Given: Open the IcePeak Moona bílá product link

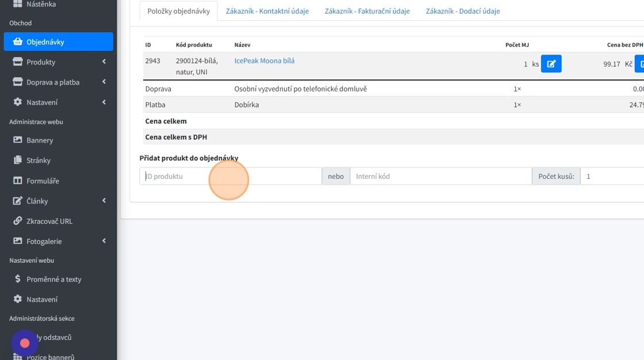Looking at the screenshot, I should pyautogui.click(x=264, y=61).
